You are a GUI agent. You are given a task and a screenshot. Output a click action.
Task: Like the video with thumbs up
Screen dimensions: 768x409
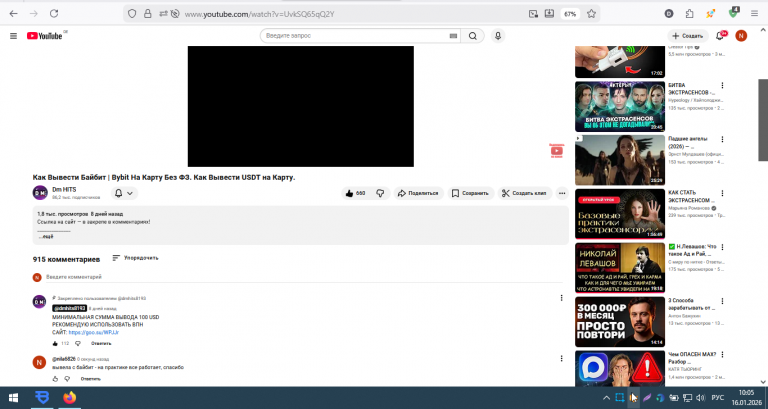[x=356, y=193]
